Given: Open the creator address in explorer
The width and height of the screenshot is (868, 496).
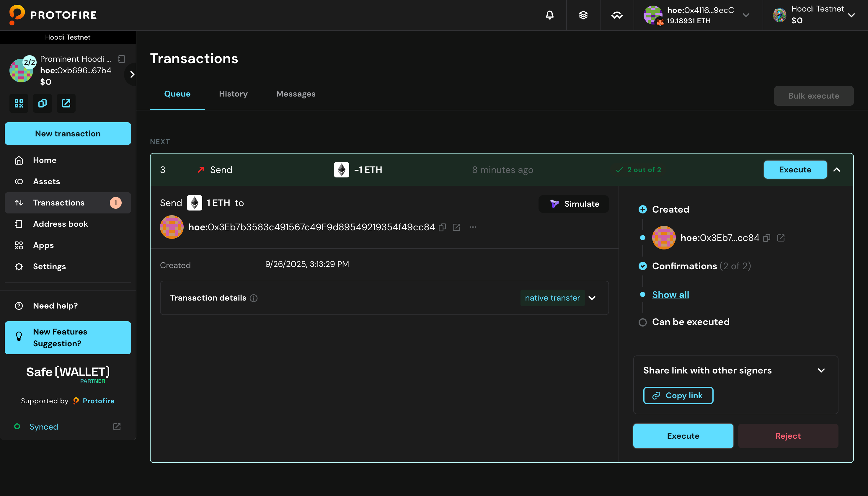Looking at the screenshot, I should click(781, 238).
